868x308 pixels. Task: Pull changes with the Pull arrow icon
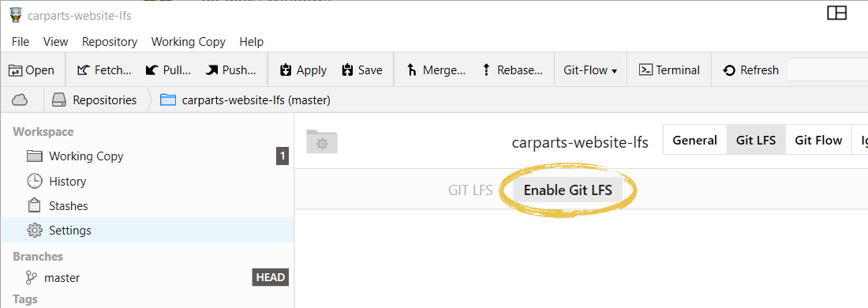point(152,70)
